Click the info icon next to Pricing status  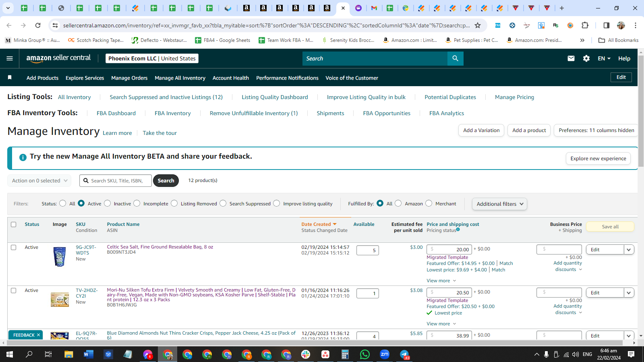(x=458, y=230)
